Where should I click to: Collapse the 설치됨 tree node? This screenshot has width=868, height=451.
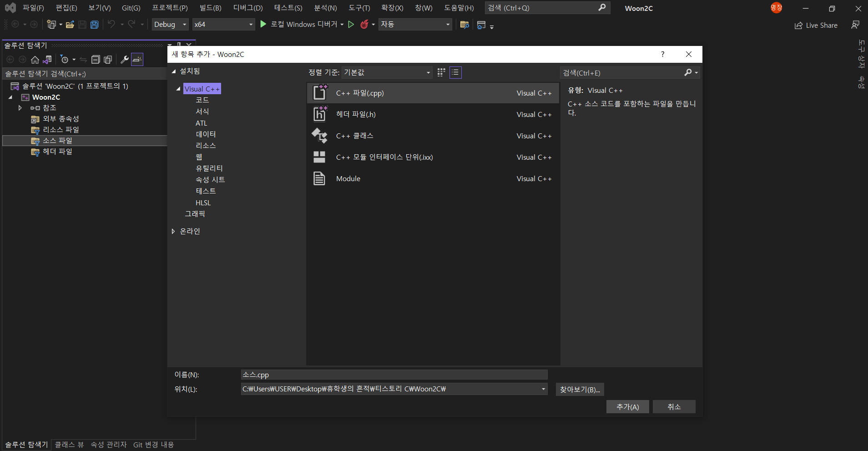173,71
